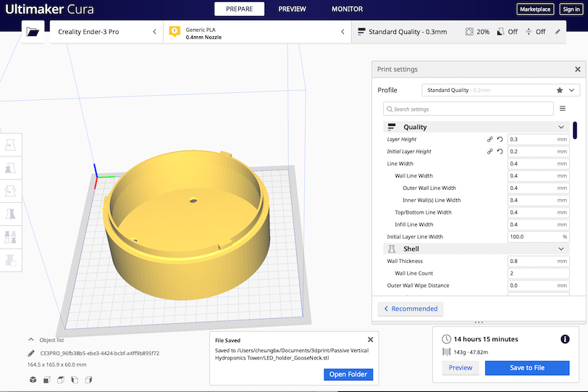Open Support Blocker tool
This screenshot has width=588, height=392.
click(x=10, y=260)
